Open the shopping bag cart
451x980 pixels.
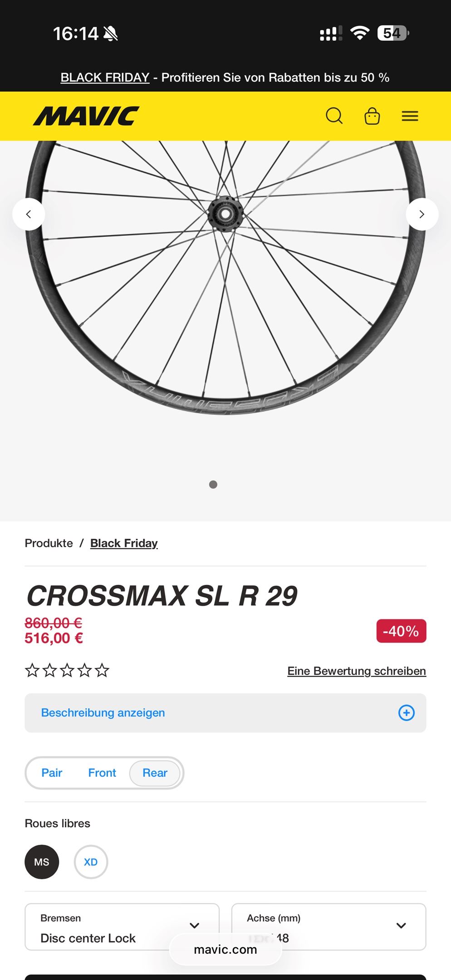[372, 116]
